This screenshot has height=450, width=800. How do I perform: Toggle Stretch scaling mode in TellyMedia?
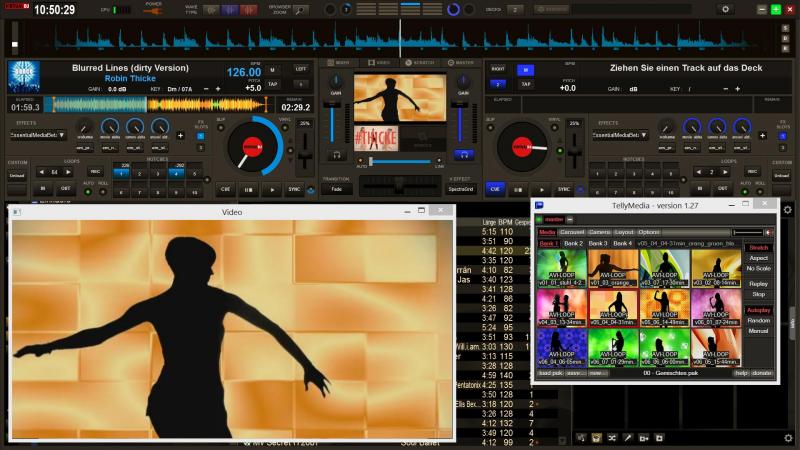pos(758,247)
